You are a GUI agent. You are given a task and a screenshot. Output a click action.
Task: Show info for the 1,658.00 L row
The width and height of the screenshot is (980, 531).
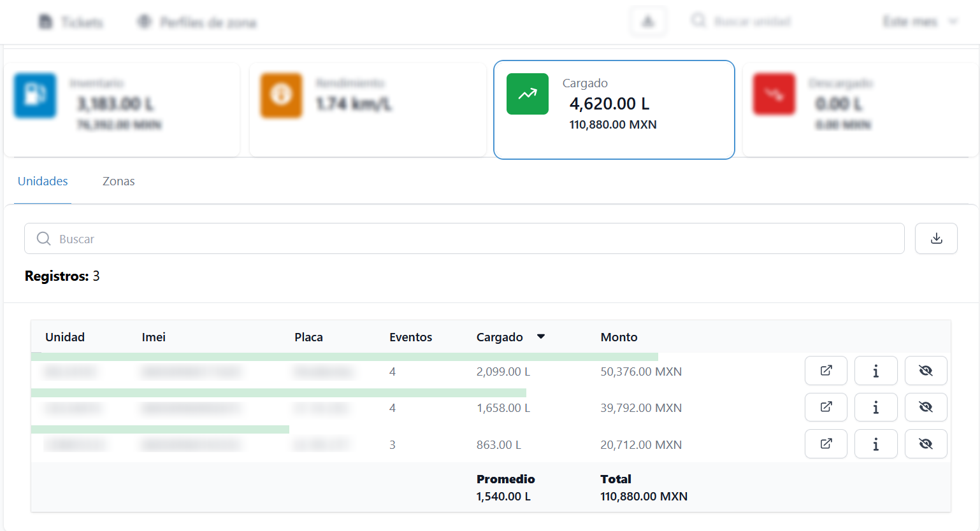pyautogui.click(x=876, y=407)
